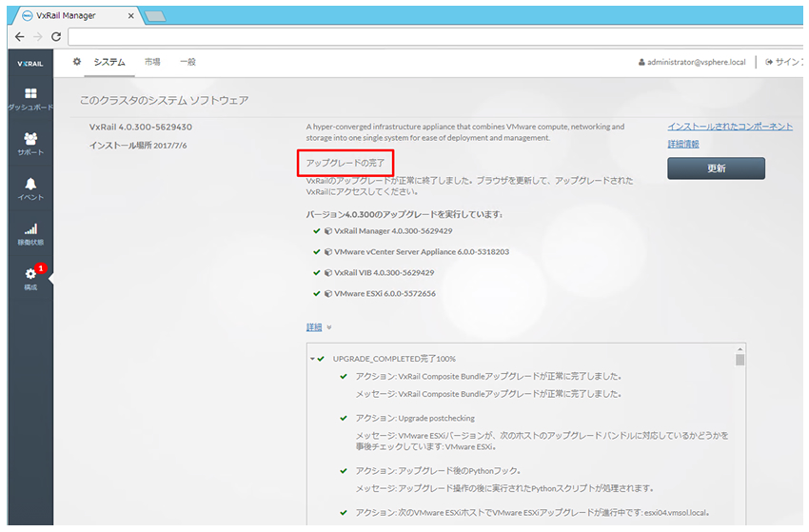This screenshot has width=809, height=532.
Task: Click the package icon next to VxRail Manager 4.0.300-5629429
Action: 327,231
